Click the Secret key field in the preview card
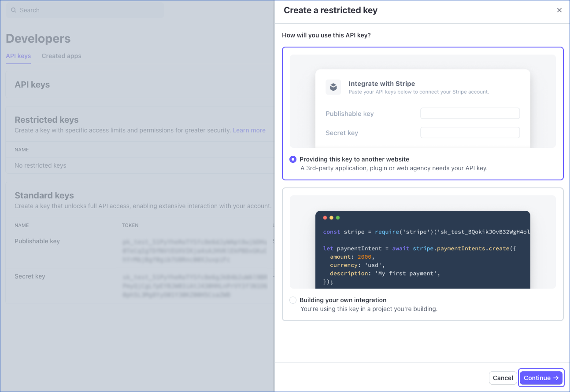Viewport: 570px width, 392px height. coord(470,132)
